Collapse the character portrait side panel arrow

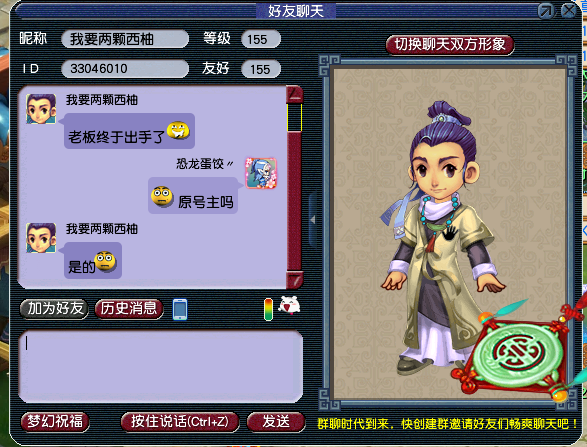click(x=313, y=220)
